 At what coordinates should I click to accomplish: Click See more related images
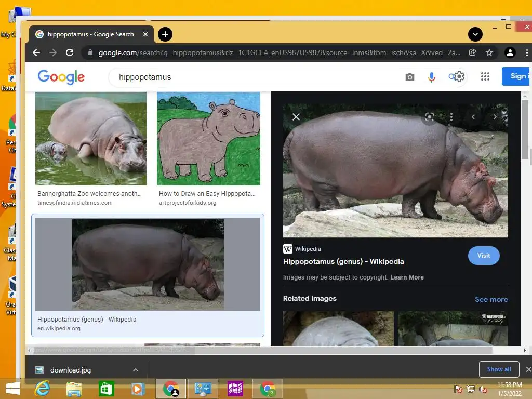pos(491,299)
